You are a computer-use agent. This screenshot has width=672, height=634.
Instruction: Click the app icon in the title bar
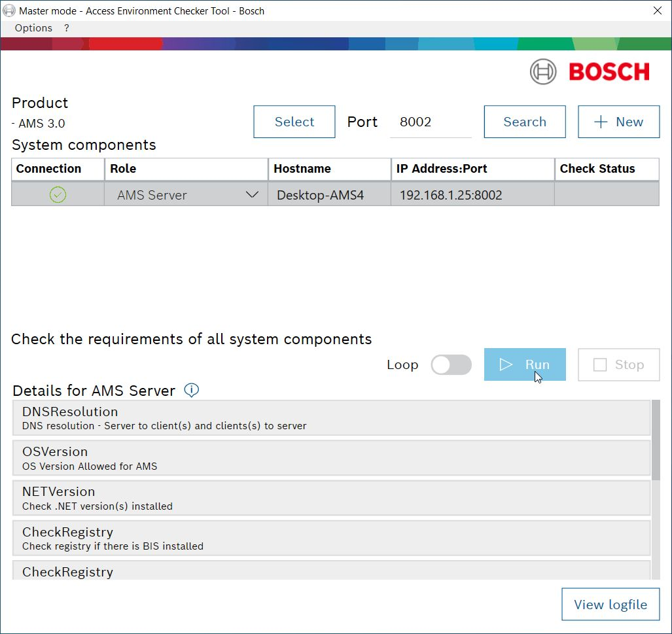tap(9, 11)
